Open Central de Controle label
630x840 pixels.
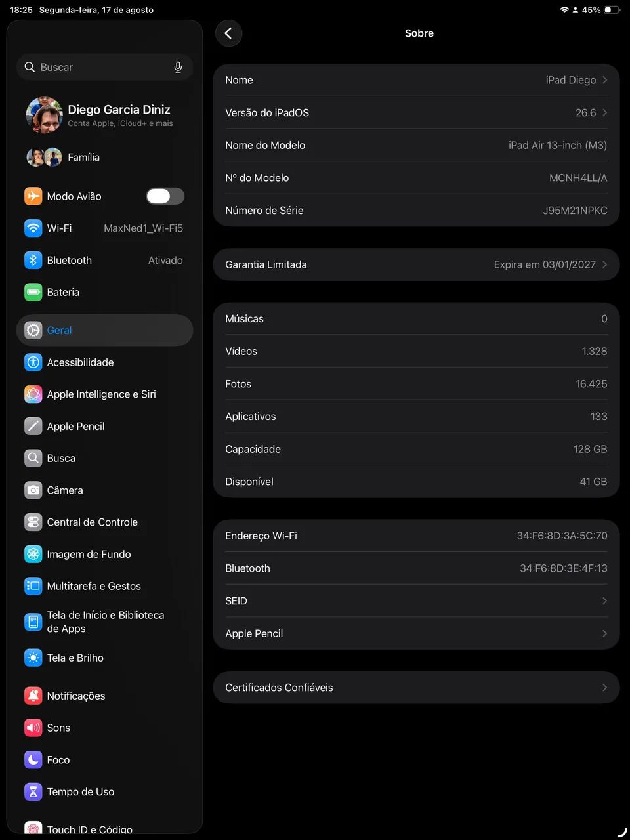coord(93,522)
